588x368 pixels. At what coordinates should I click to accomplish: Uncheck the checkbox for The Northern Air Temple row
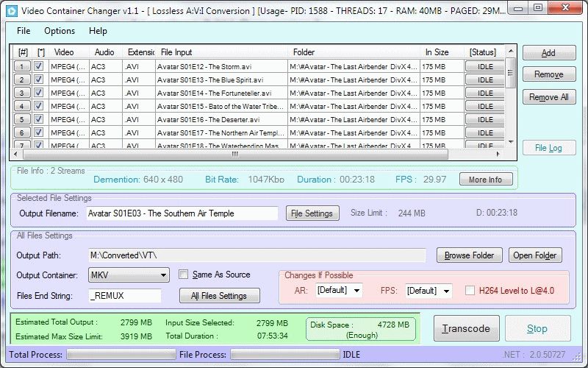tap(39, 132)
